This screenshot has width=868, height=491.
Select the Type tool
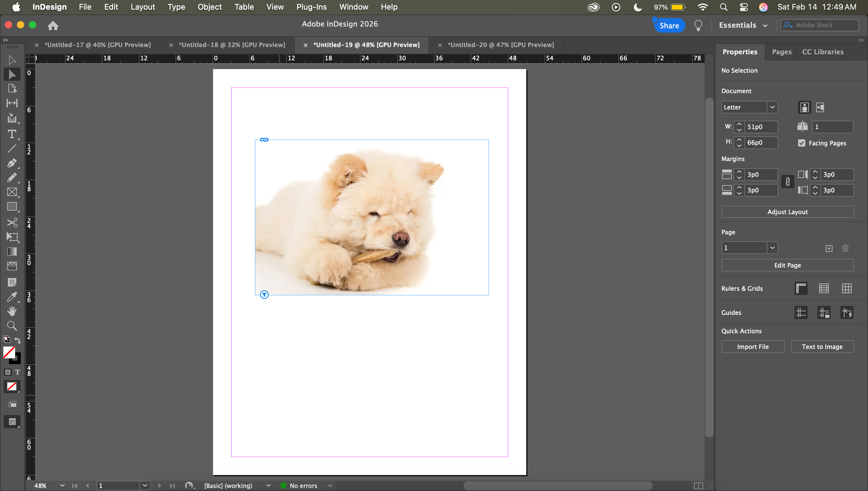coord(12,134)
